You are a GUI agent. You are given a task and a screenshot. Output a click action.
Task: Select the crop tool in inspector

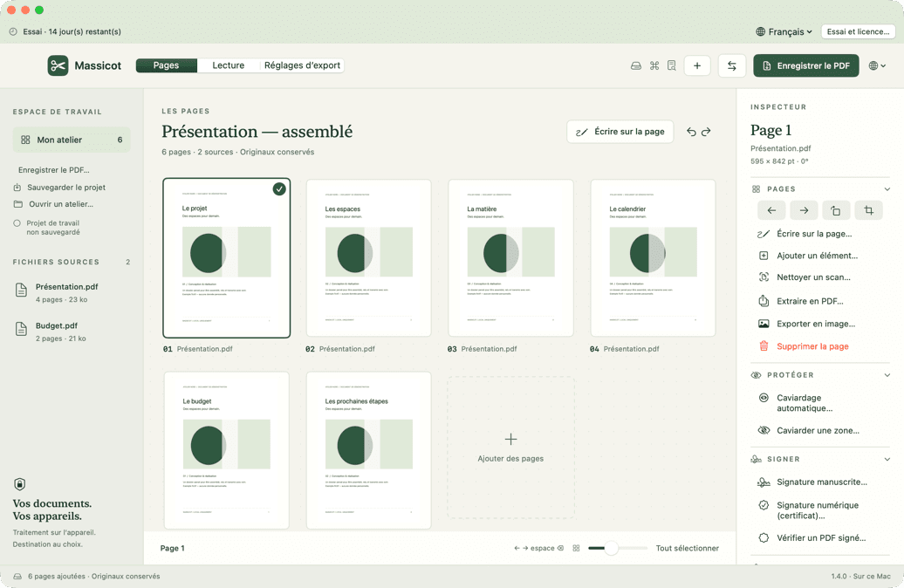pos(869,210)
